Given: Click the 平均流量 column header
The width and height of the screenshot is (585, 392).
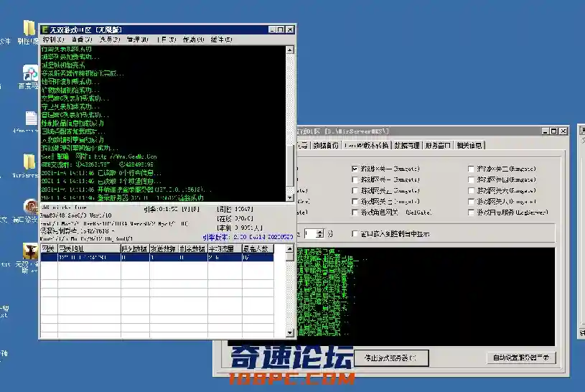Looking at the screenshot, I should pos(225,248).
